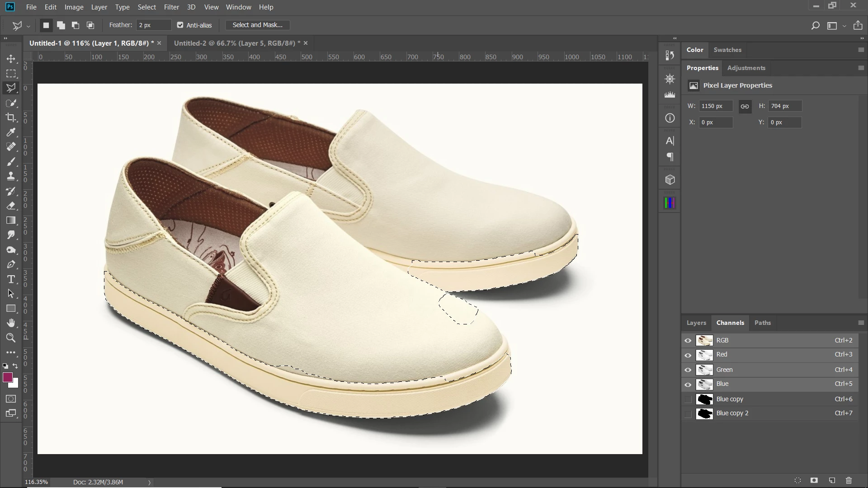Open the Channels panel options menu

861,323
